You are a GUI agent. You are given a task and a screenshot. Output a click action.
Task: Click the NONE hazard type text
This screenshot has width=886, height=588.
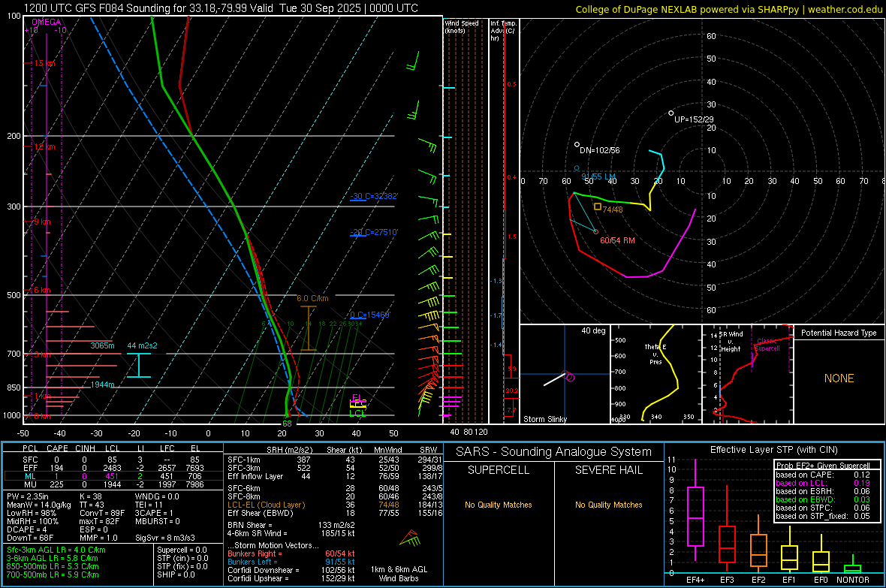click(x=839, y=378)
